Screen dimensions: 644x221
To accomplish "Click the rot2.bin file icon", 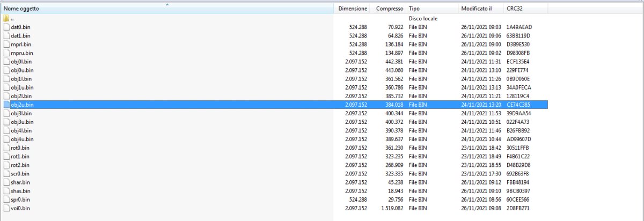I will 6,165.
